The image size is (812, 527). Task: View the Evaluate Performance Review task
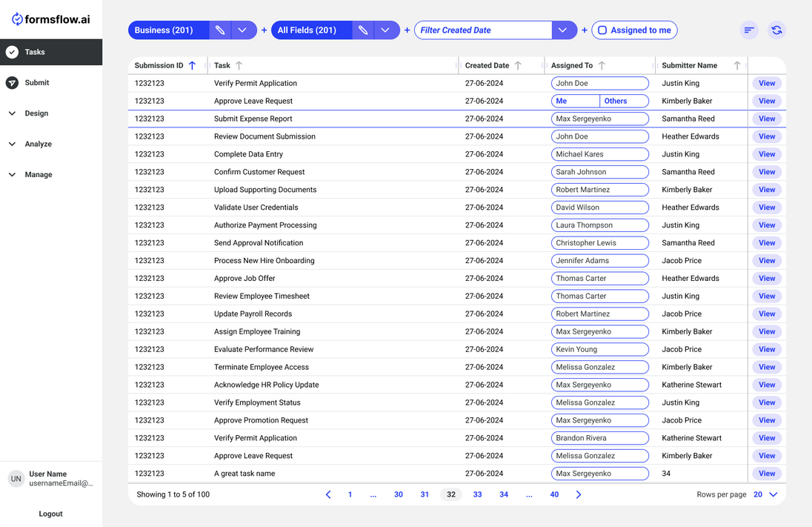coord(767,349)
